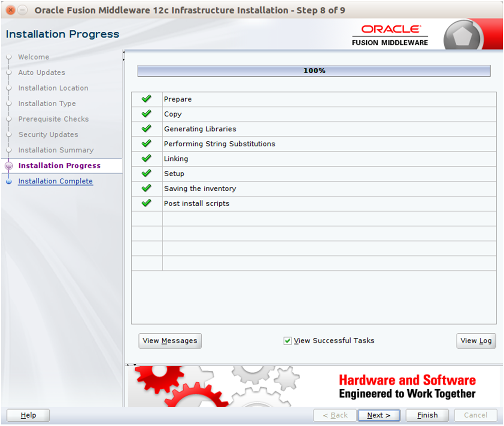
Task: Click the Help button
Action: pos(28,415)
